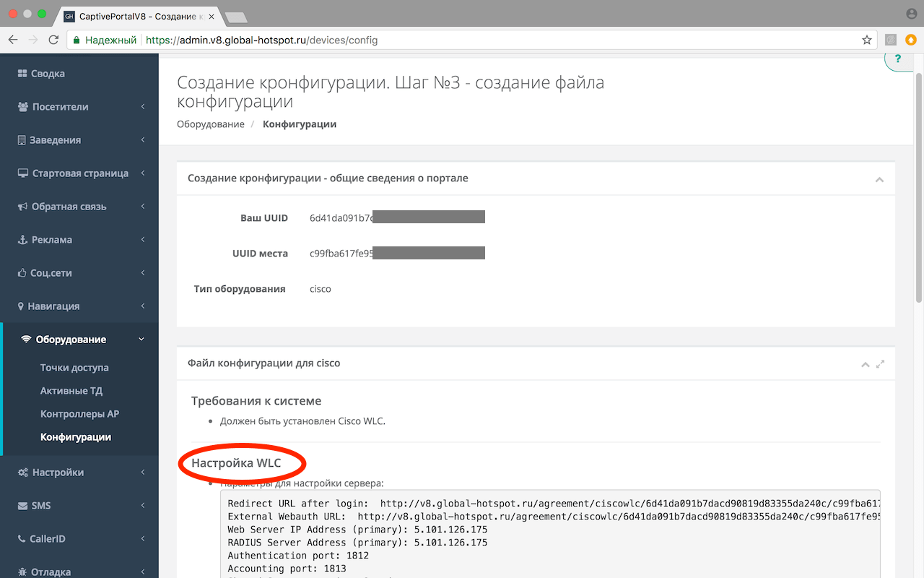Click the Настройки gears icon
Viewport: 924px width, 578px height.
click(23, 473)
